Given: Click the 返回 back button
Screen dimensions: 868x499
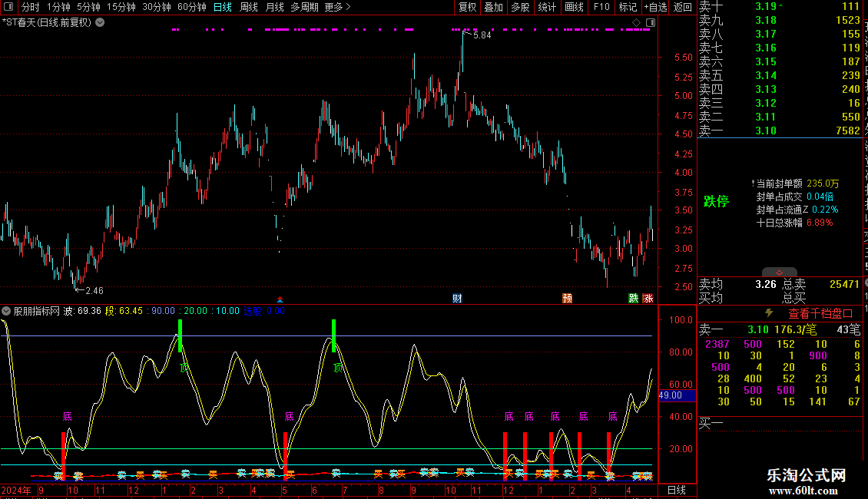Looking at the screenshot, I should [683, 7].
